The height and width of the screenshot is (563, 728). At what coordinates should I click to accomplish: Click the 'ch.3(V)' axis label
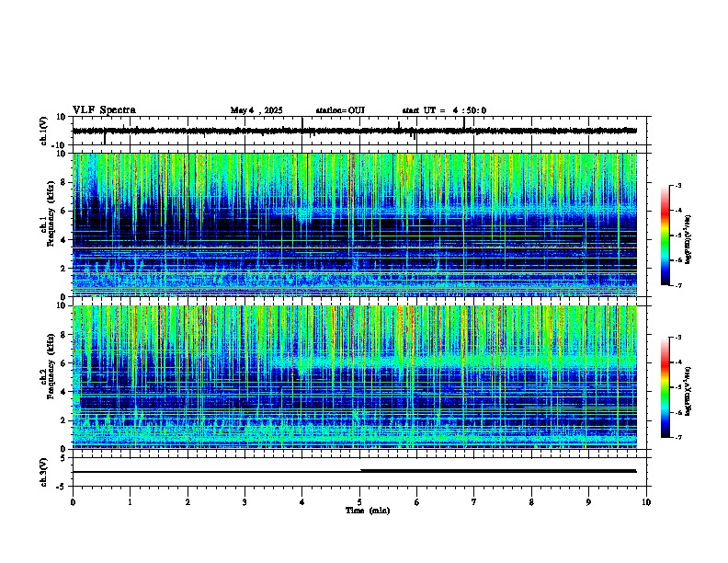coord(44,472)
